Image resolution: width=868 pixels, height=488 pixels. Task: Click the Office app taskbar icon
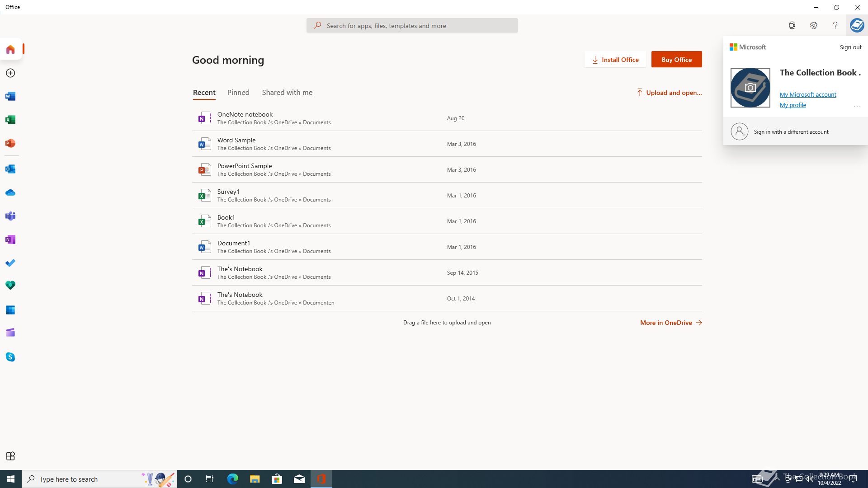[321, 479]
